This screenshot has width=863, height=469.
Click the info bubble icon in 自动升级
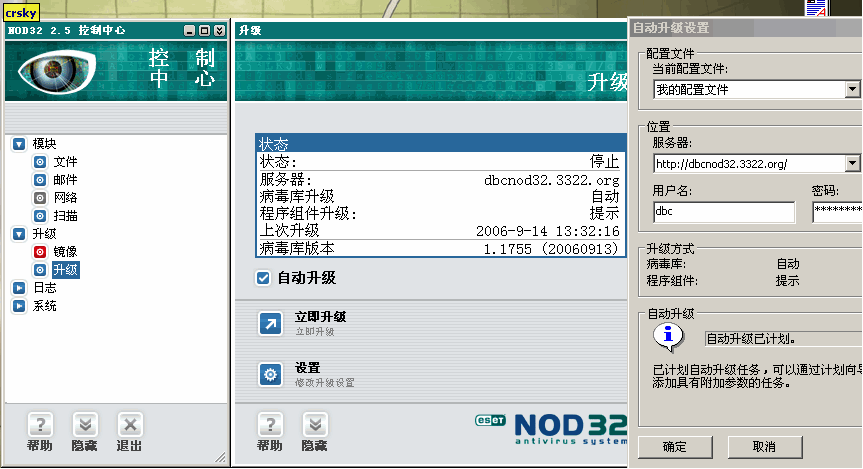click(x=668, y=337)
